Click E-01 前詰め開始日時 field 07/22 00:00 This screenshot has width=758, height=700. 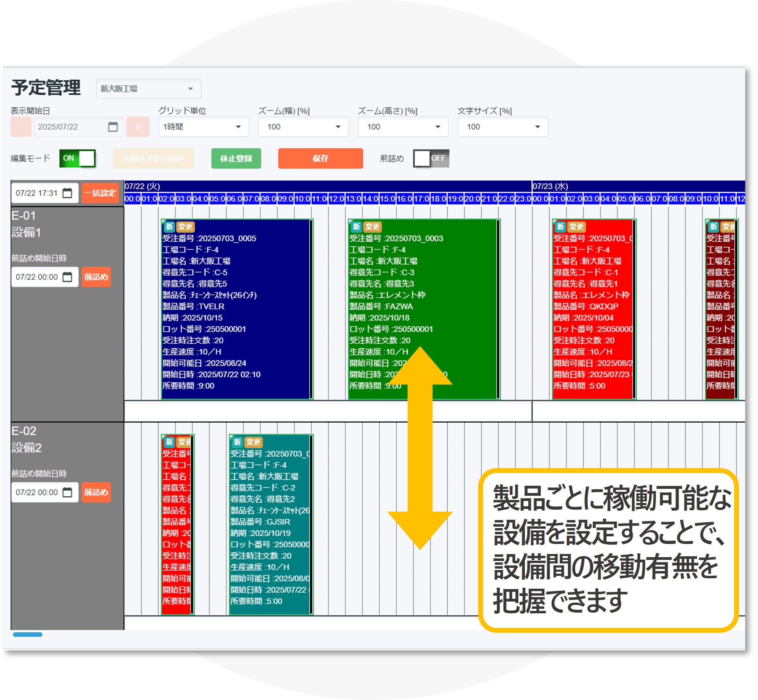[x=45, y=277]
